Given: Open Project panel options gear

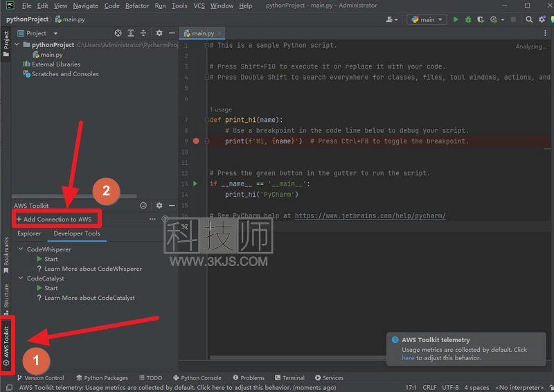Looking at the screenshot, I should coord(159,33).
